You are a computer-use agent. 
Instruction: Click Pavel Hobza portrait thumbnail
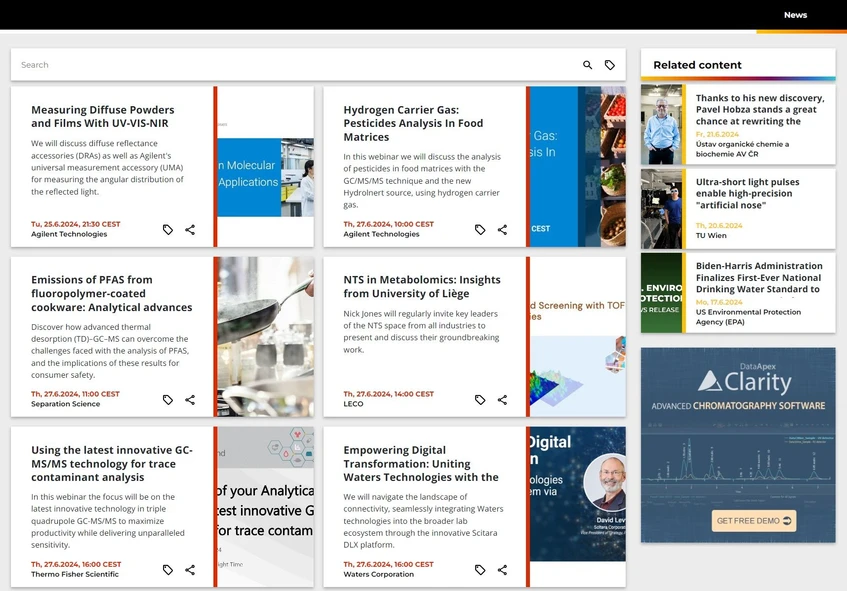(661, 124)
